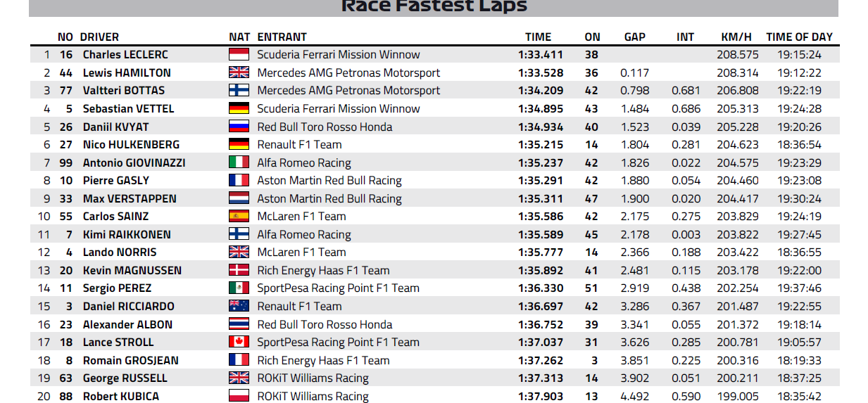Click the Polish flag beside Robert Kubica
This screenshot has width=868, height=403.
(x=239, y=396)
